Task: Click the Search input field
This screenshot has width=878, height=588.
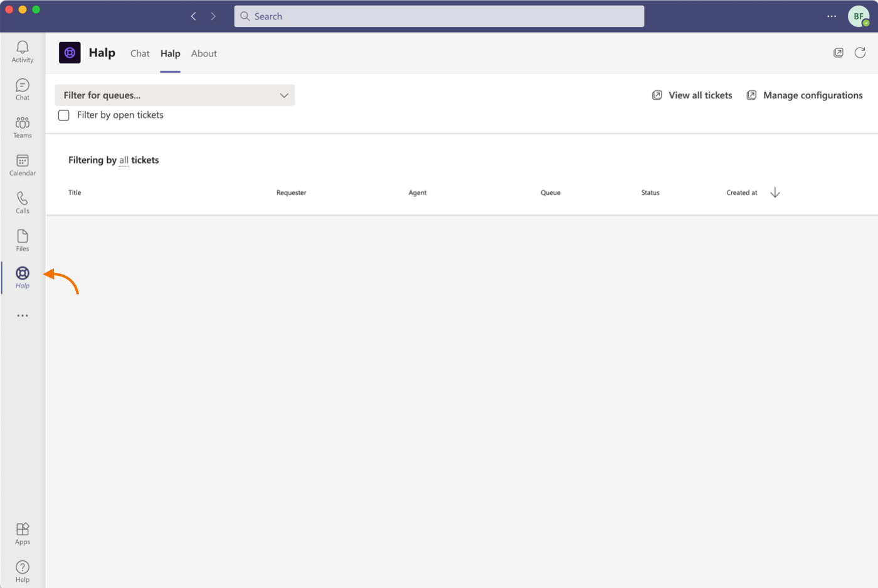Action: (439, 16)
